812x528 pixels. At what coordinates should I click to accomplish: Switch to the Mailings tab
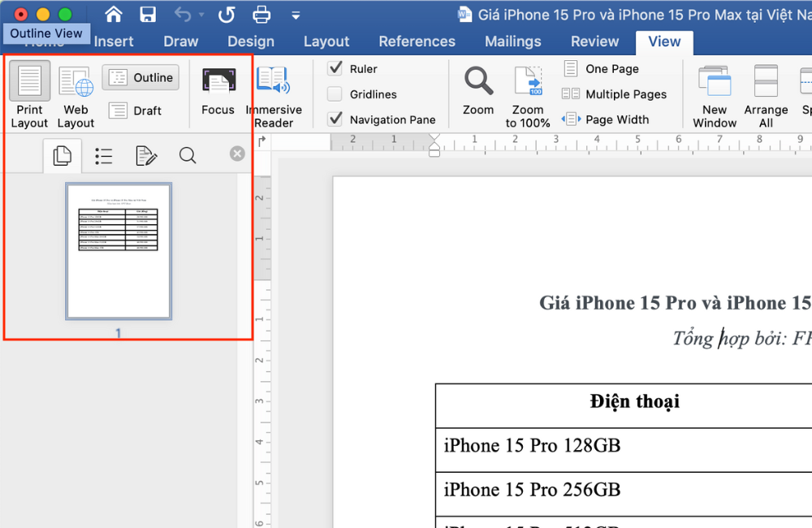click(x=512, y=41)
